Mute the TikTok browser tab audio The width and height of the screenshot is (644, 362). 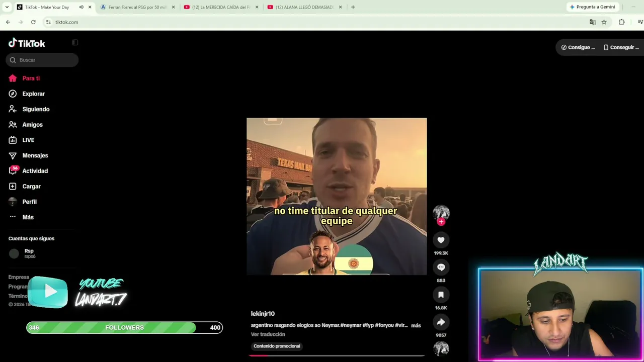(x=81, y=7)
